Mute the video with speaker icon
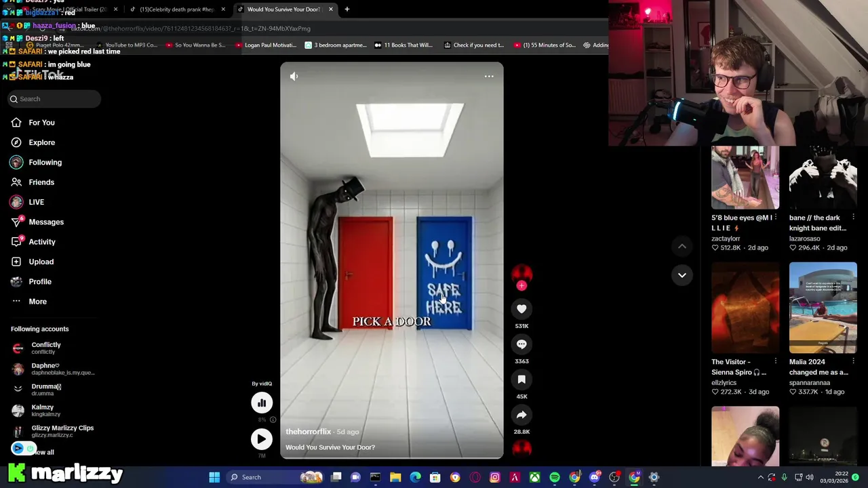 (x=294, y=77)
